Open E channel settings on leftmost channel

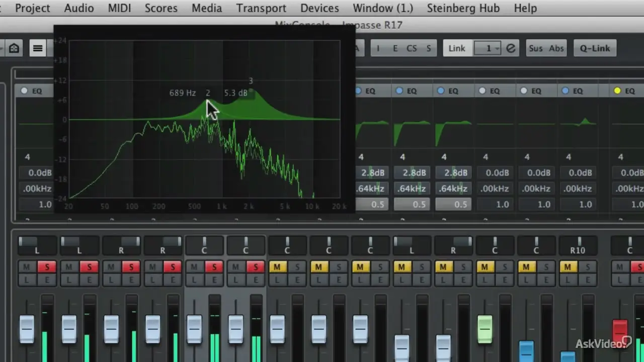(47, 280)
